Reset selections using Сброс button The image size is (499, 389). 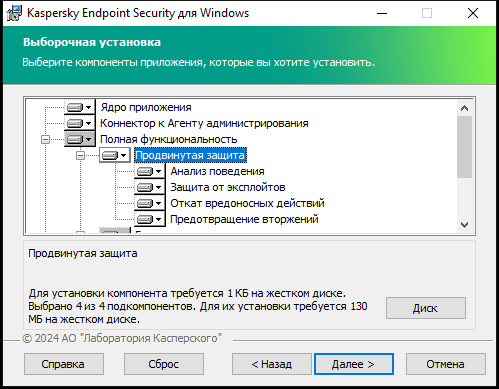(x=164, y=364)
